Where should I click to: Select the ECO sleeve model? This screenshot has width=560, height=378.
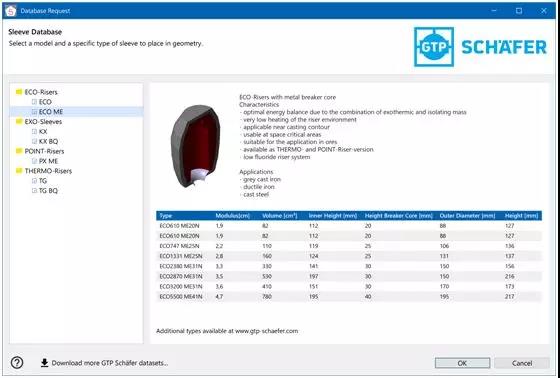[x=45, y=102]
